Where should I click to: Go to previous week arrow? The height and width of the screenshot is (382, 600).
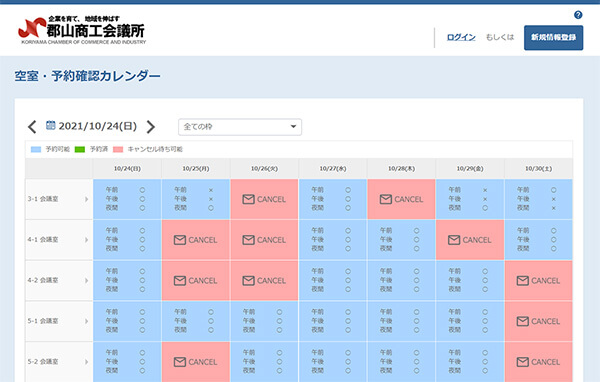point(32,127)
